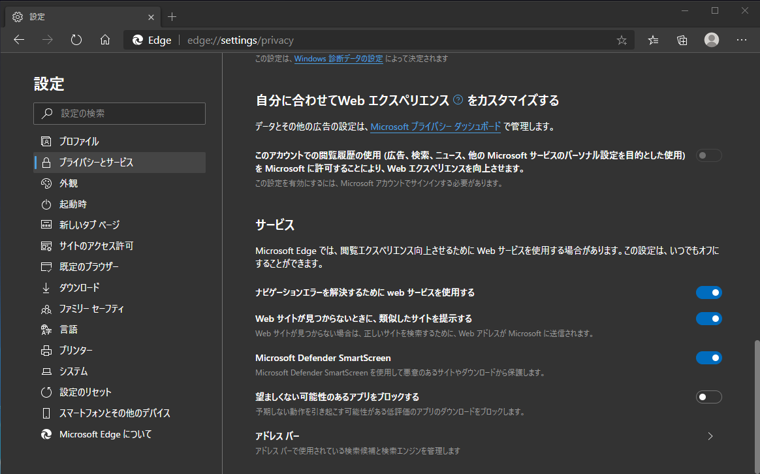
Task: Click the Edge logo in address bar
Action: click(138, 40)
